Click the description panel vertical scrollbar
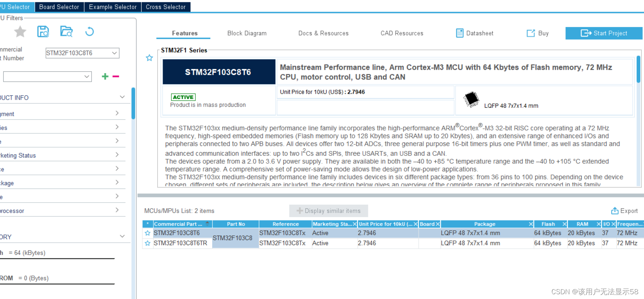 638,69
